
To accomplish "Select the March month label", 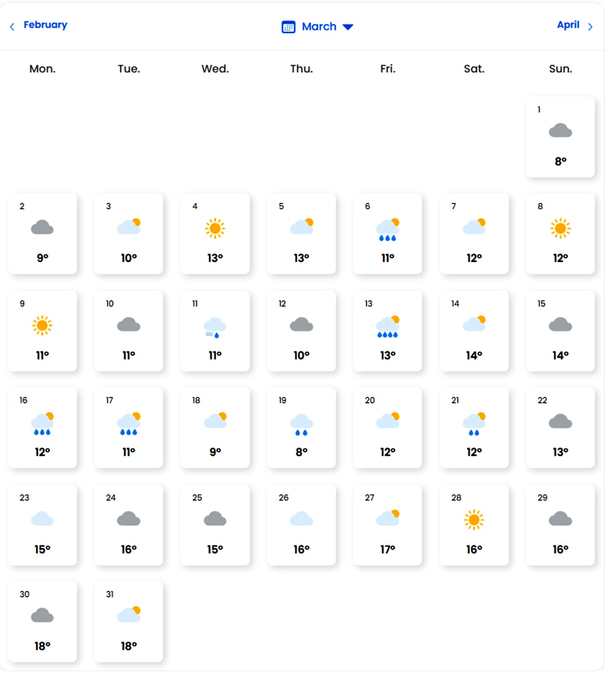I will 319,27.
